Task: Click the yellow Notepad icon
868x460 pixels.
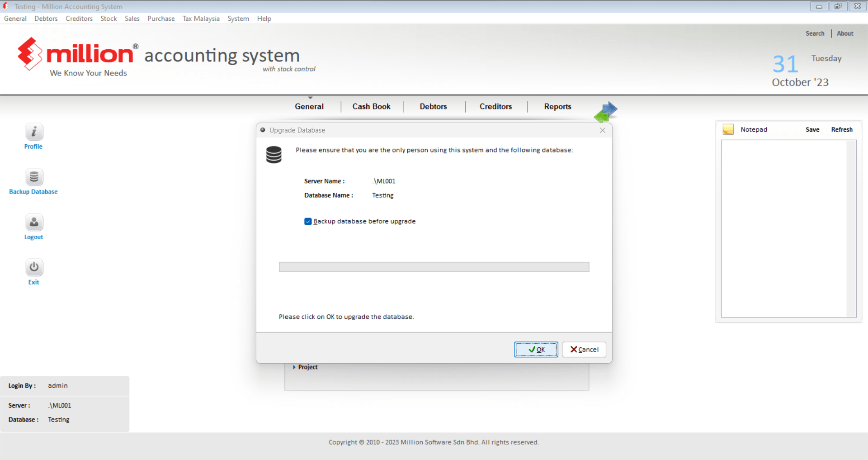Action: 728,129
